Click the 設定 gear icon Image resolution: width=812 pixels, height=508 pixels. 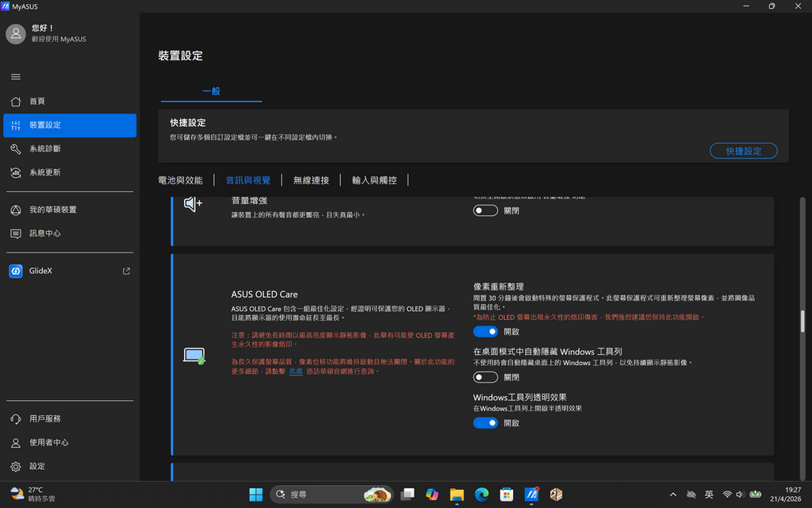[16, 467]
